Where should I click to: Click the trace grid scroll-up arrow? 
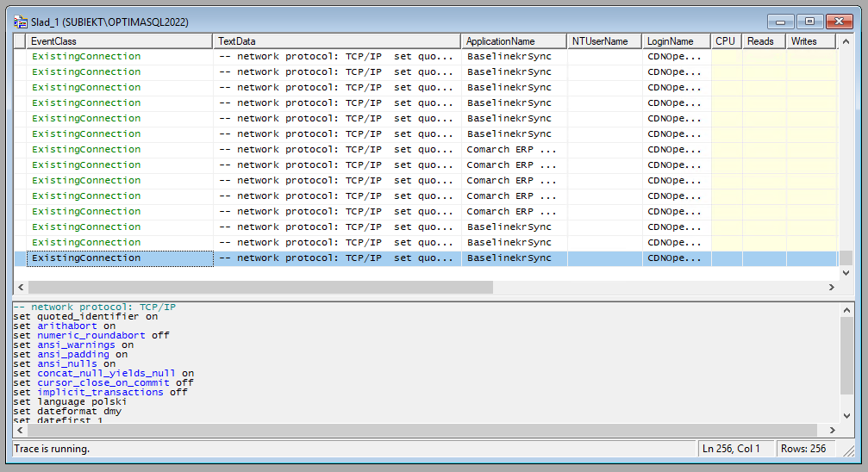[846, 41]
